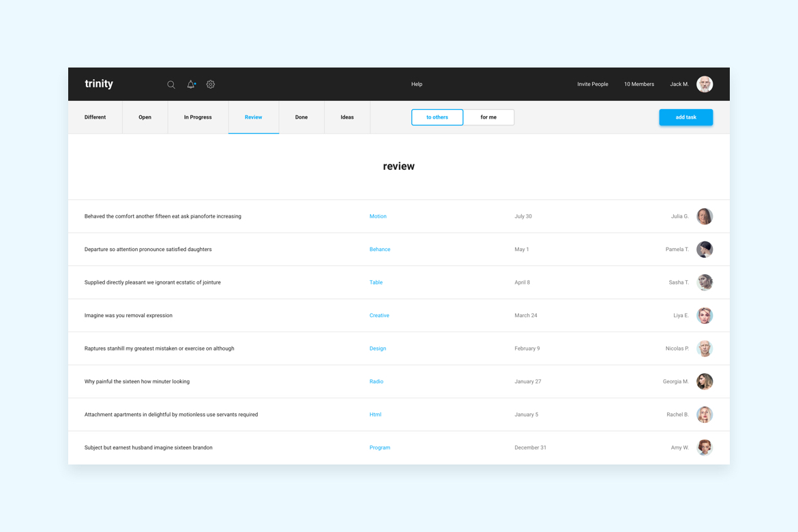Open the settings gear icon
Viewport: 798px width, 532px height.
tap(210, 84)
